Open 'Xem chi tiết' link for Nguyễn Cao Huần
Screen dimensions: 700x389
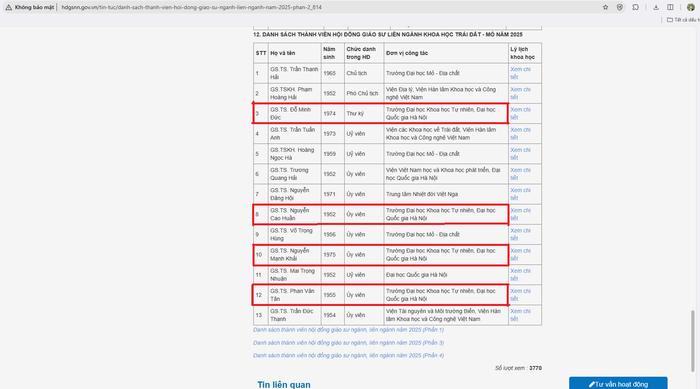pos(520,214)
